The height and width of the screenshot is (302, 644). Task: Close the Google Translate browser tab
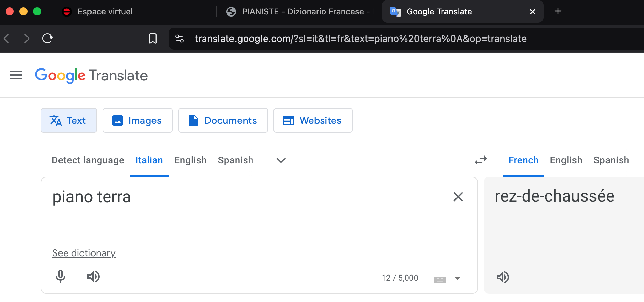(x=533, y=12)
